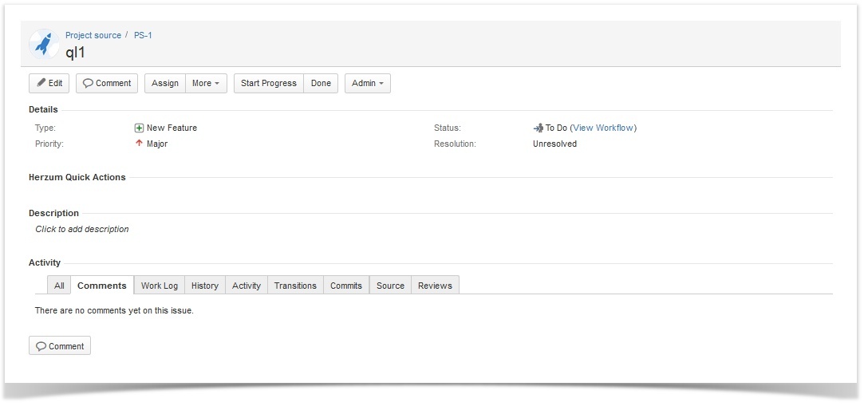Click the top Comment button in toolbar
The image size is (868, 406).
point(107,83)
